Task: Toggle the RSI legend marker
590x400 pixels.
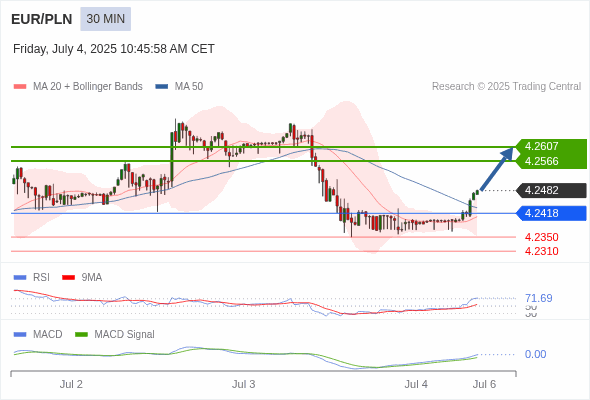Action: tap(20, 278)
